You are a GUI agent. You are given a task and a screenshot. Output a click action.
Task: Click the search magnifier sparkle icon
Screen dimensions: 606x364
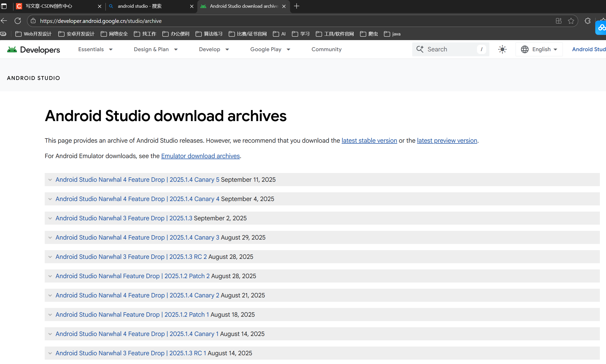420,49
